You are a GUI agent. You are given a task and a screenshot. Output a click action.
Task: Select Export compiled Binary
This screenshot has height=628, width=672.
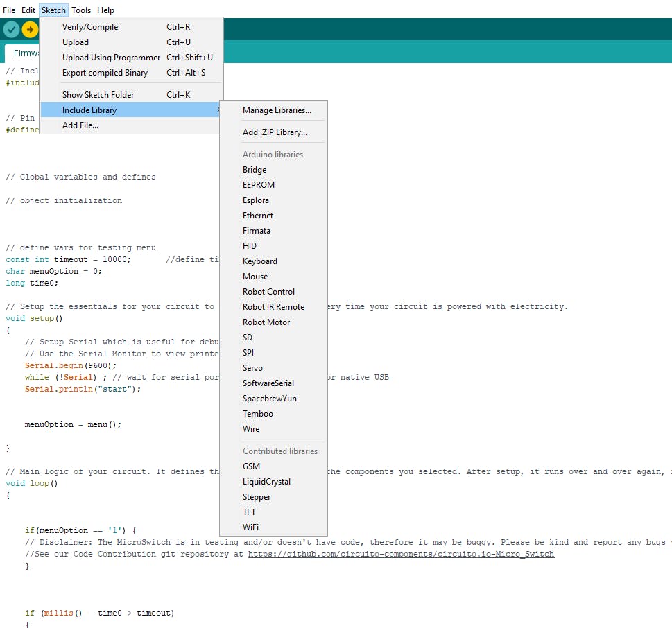pyautogui.click(x=105, y=73)
